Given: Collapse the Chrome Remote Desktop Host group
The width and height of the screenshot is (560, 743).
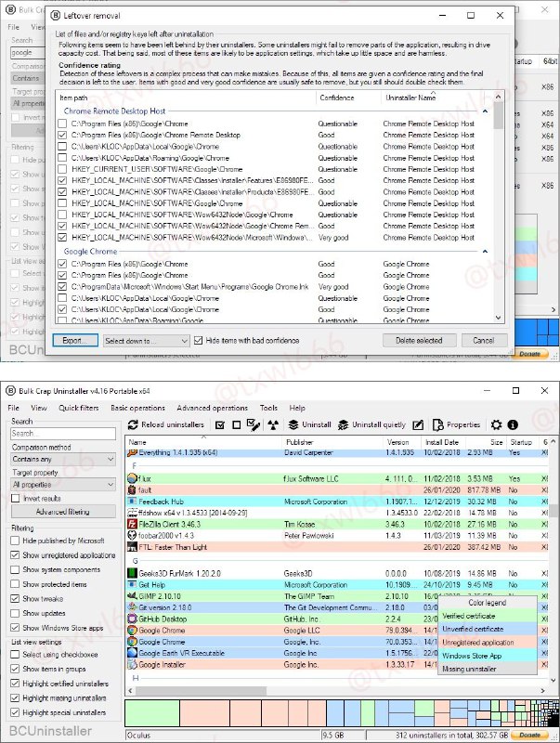Looking at the screenshot, I should pyautogui.click(x=485, y=111).
